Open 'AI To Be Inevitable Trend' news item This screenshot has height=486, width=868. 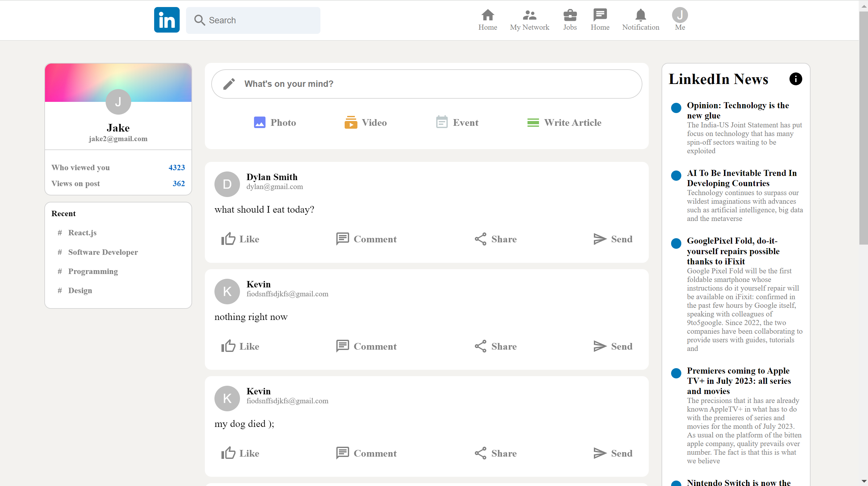coord(742,178)
